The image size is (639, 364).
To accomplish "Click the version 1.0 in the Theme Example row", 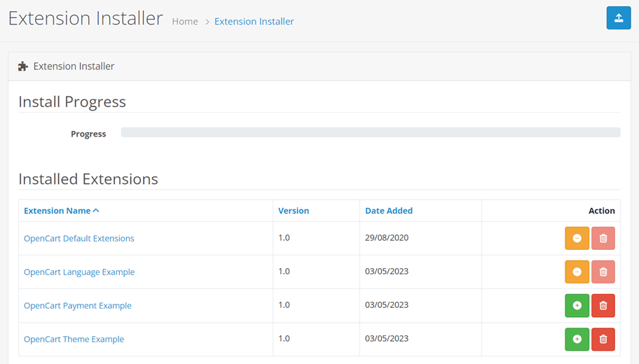I will 284,339.
